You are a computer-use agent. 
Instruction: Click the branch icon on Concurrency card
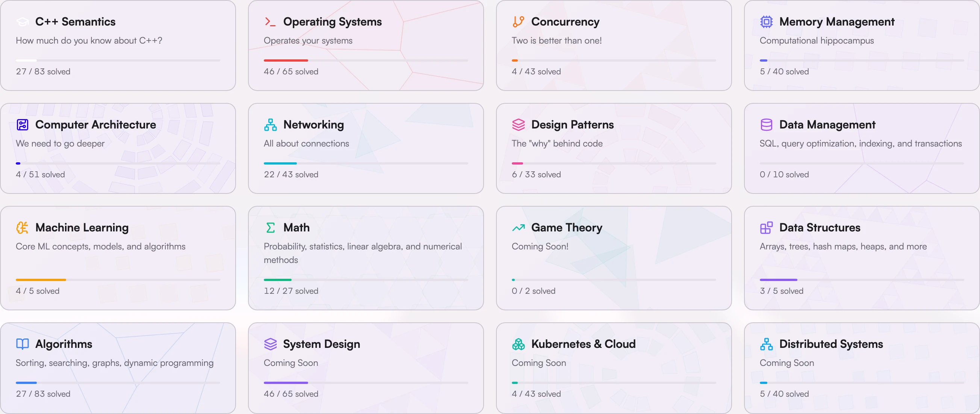pyautogui.click(x=518, y=22)
